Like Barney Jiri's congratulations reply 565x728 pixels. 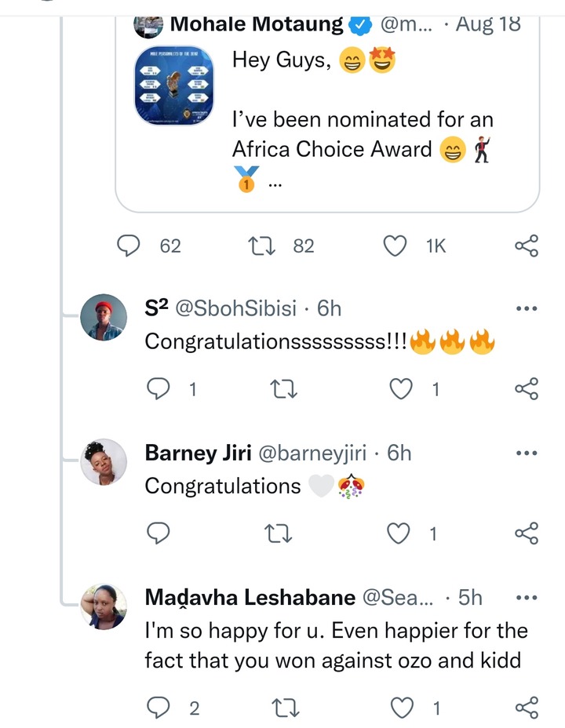399,533
